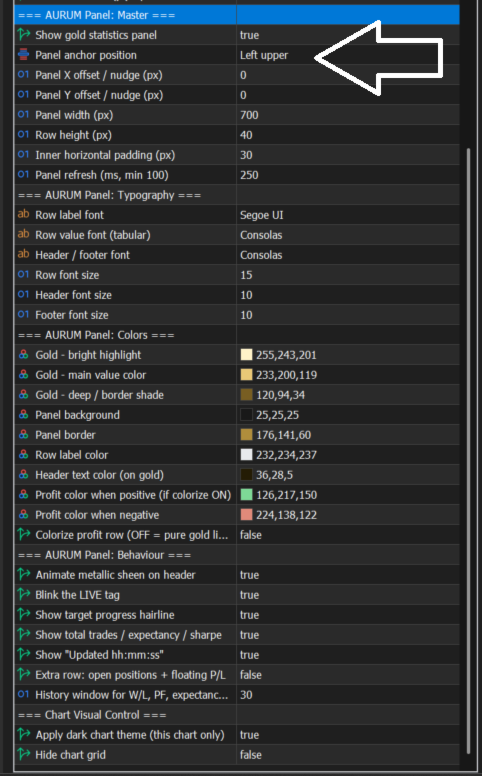The height and width of the screenshot is (776, 482).
Task: Toggle Colorize profit row false value
Action: tap(348, 535)
